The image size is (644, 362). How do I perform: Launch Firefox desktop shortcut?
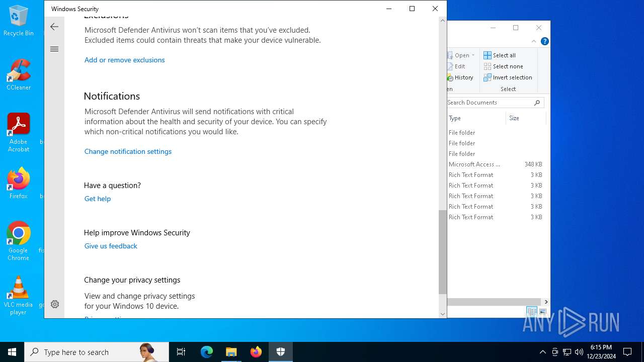[x=19, y=184]
